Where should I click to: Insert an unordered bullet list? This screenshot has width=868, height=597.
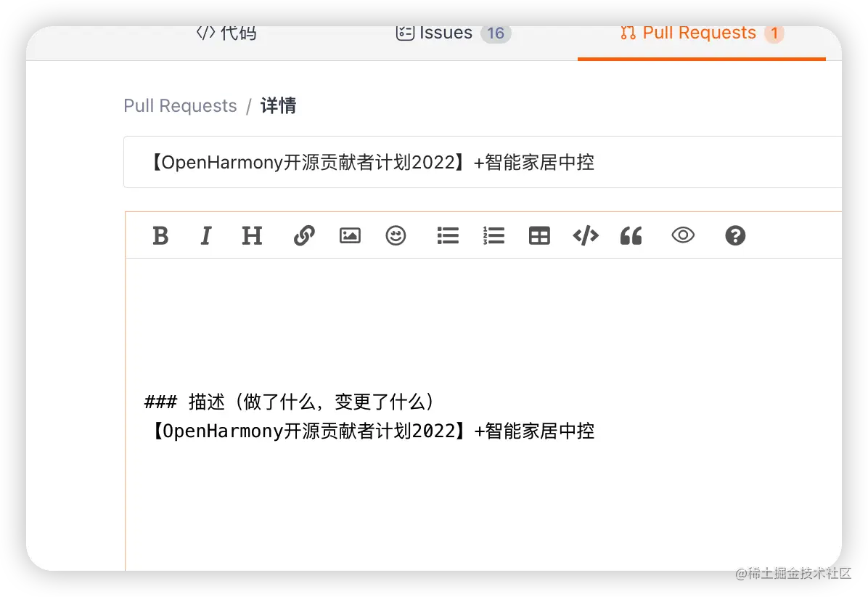(x=448, y=236)
